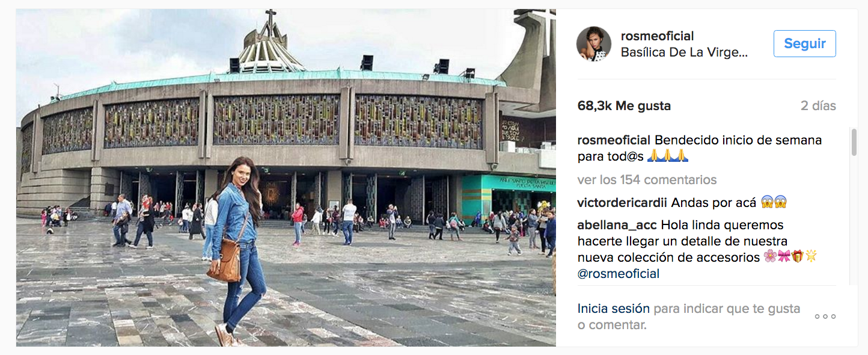
Task: Click the basilica roof cross in photo
Action: tap(271, 21)
